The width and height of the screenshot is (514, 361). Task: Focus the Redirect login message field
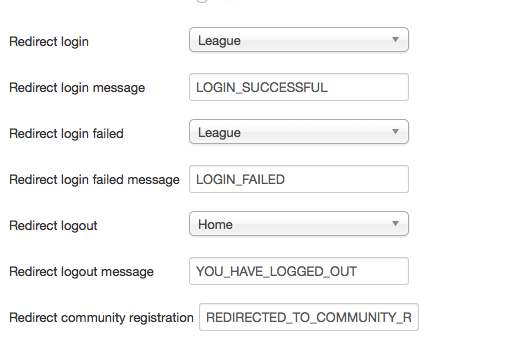[299, 87]
